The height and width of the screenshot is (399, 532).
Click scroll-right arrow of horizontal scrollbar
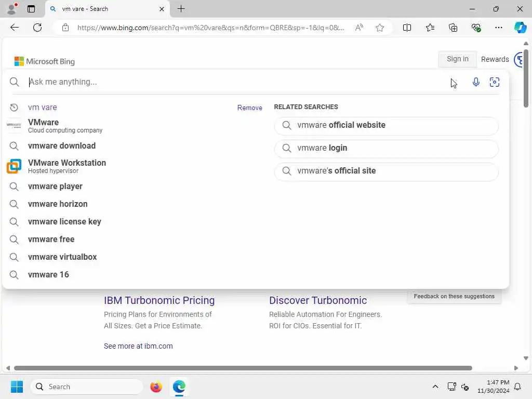pos(516,368)
